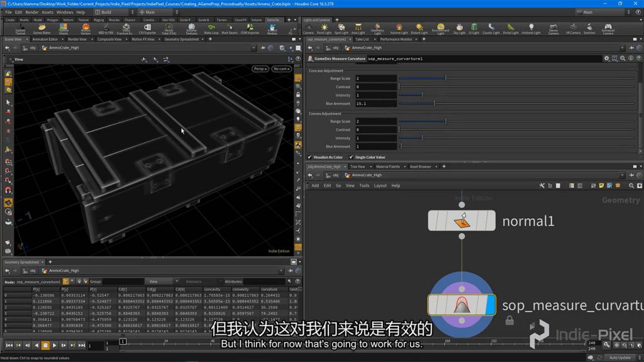The height and width of the screenshot is (362, 644).
Task: Toggle the Visualize As Color checkbox
Action: pos(309,157)
